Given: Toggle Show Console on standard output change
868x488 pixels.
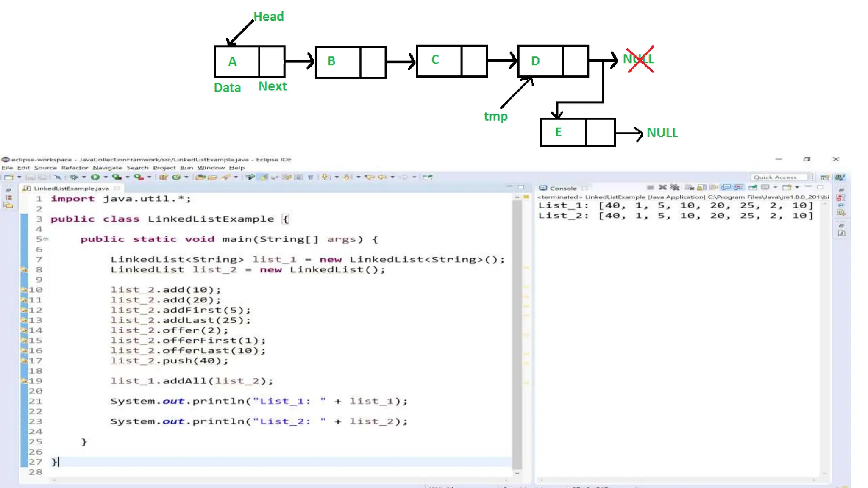Looking at the screenshot, I should coord(726,187).
